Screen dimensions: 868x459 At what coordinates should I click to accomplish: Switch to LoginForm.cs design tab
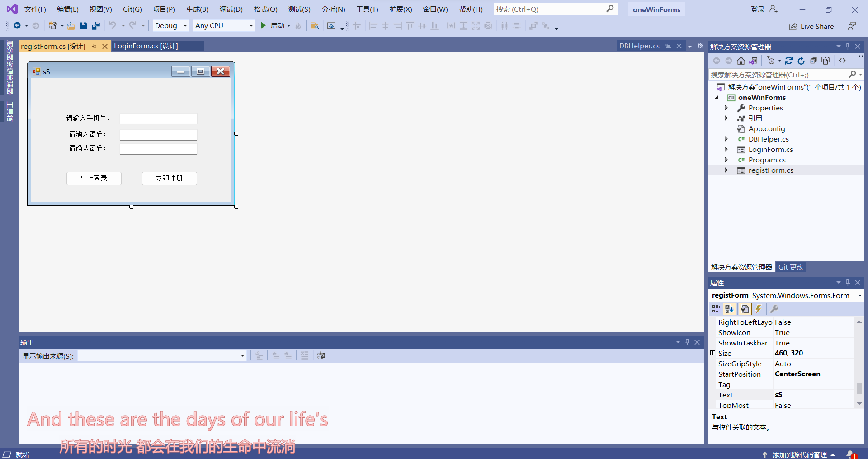point(146,46)
